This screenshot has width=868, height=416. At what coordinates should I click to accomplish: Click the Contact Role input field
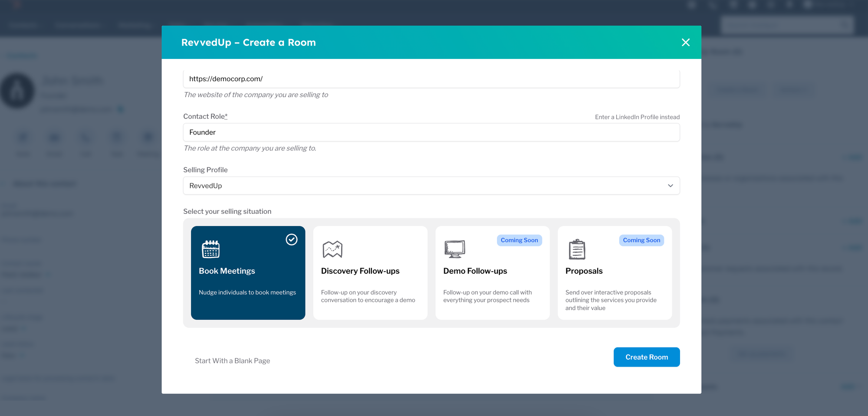(x=431, y=132)
